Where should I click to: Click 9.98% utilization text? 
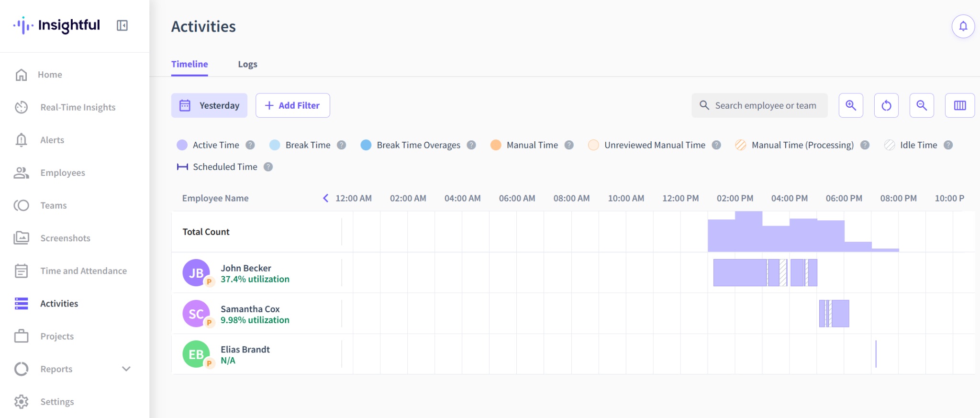[x=255, y=320]
